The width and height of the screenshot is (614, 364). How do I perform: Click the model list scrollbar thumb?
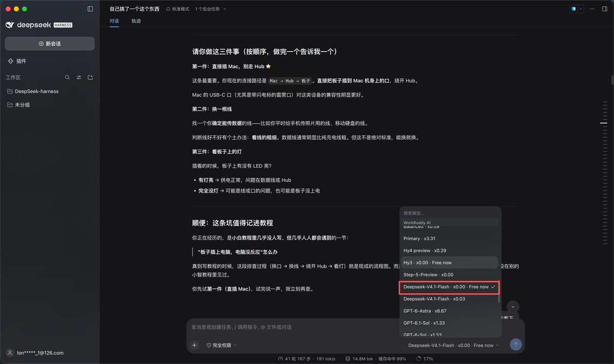[499, 291]
